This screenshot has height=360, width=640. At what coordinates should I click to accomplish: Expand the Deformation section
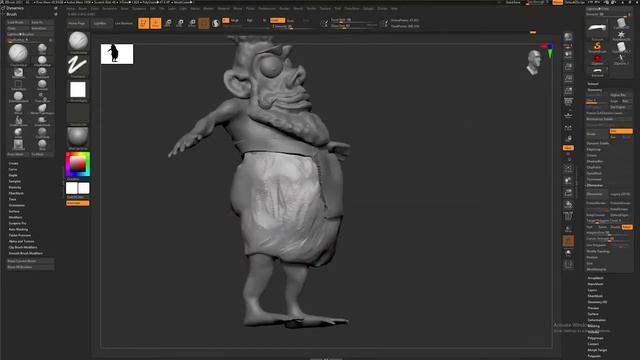click(x=597, y=320)
